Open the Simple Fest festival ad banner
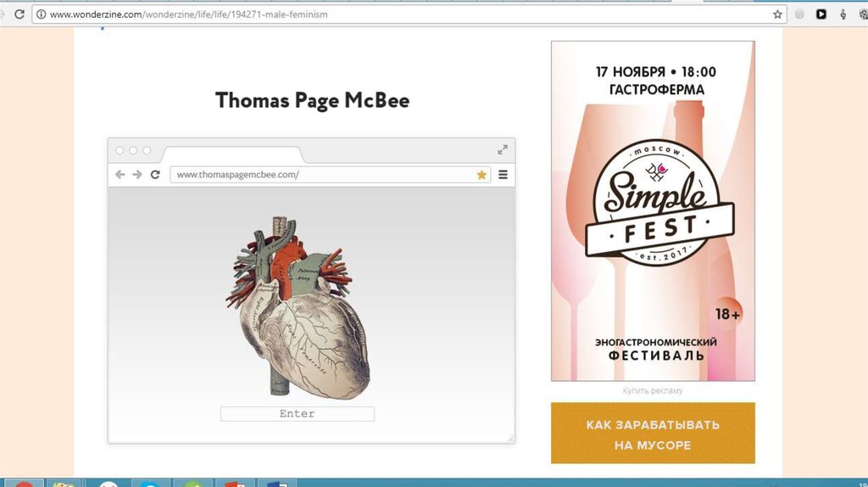The image size is (868, 487). 653,210
